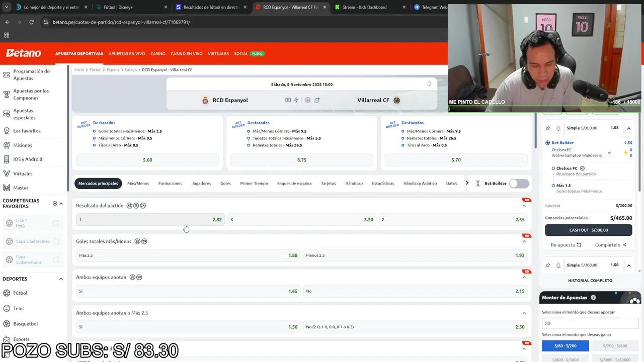Click the browser address bar URL
The width and height of the screenshot is (644, 362).
click(121, 22)
